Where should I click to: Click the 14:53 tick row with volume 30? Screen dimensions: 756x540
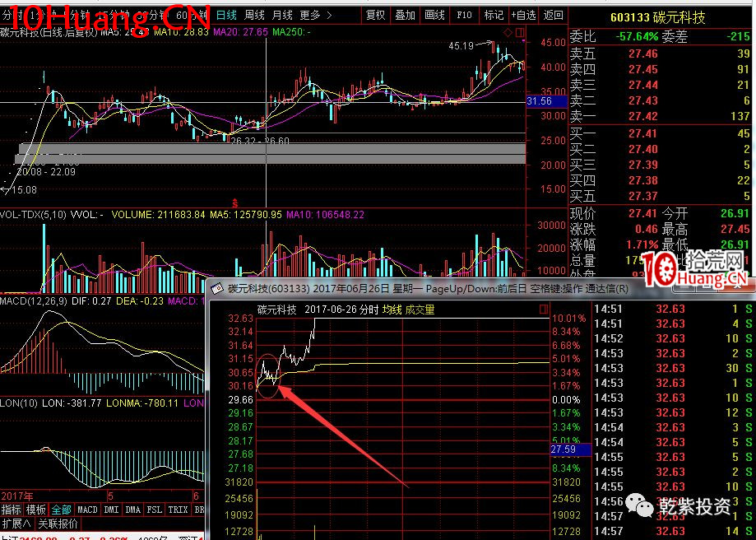coord(673,368)
